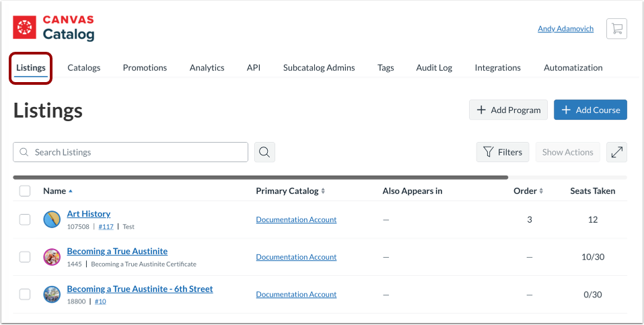Click the #10 link under 6th Street

tap(100, 301)
